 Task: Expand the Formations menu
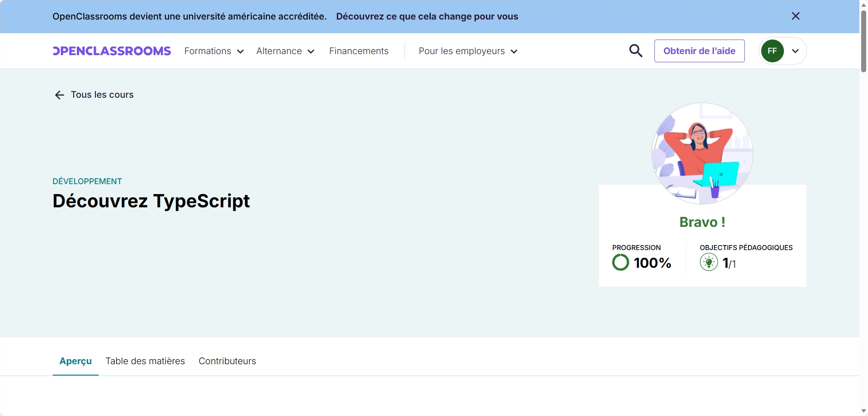tap(214, 51)
